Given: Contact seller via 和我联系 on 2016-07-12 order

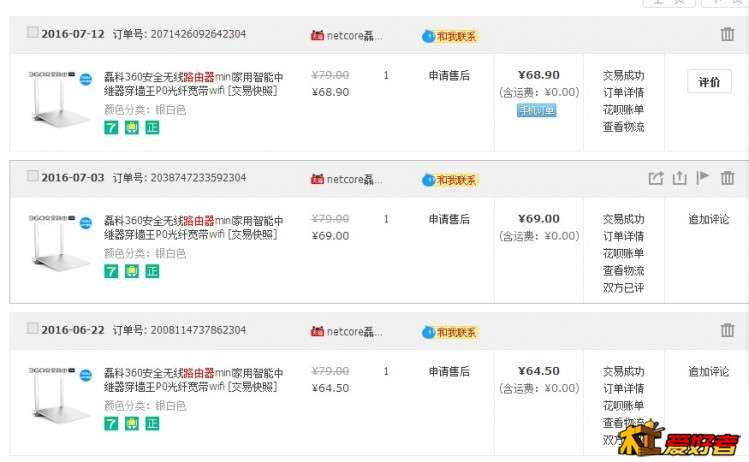Looking at the screenshot, I should 450,36.
